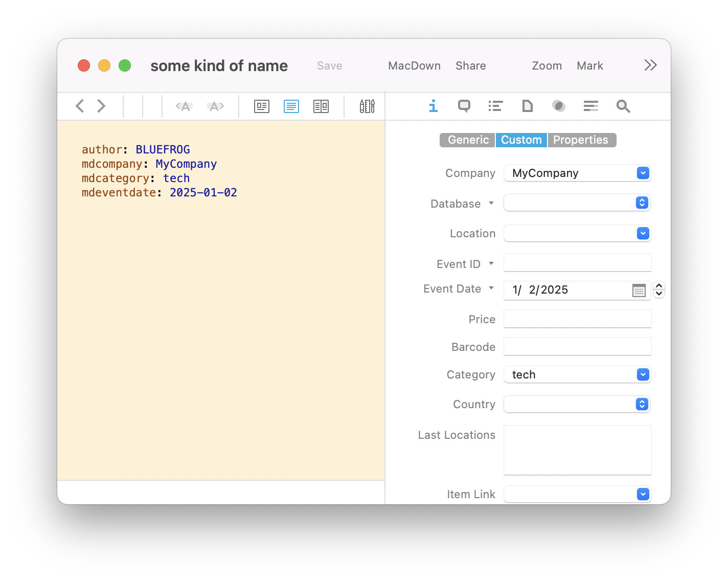Click the 'mdcategory' key in the editor
728x580 pixels.
116,179
